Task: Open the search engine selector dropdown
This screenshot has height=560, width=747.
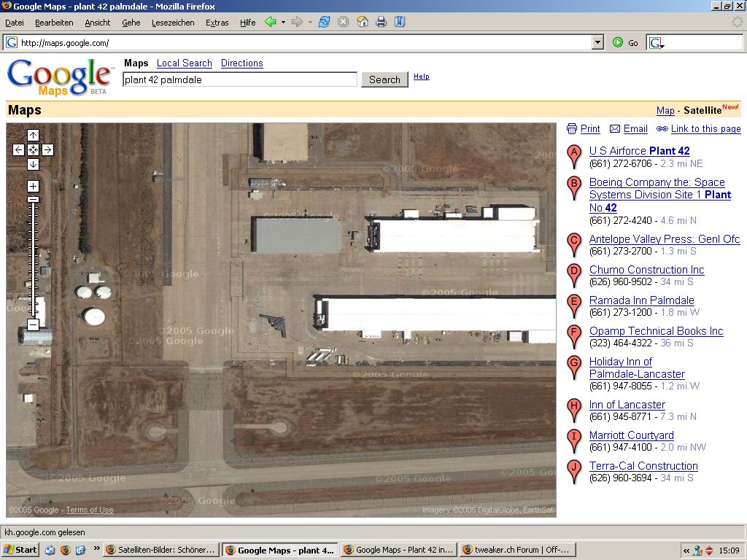Action: coord(656,43)
